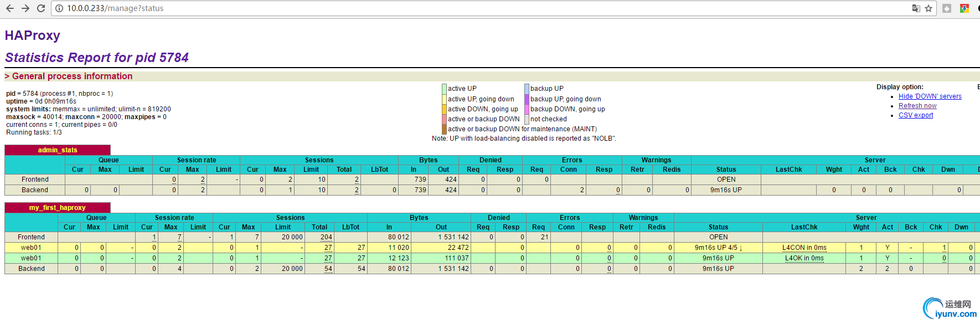The height and width of the screenshot is (323, 980).
Task: Bookmark this page with the star icon
Action: (929, 8)
